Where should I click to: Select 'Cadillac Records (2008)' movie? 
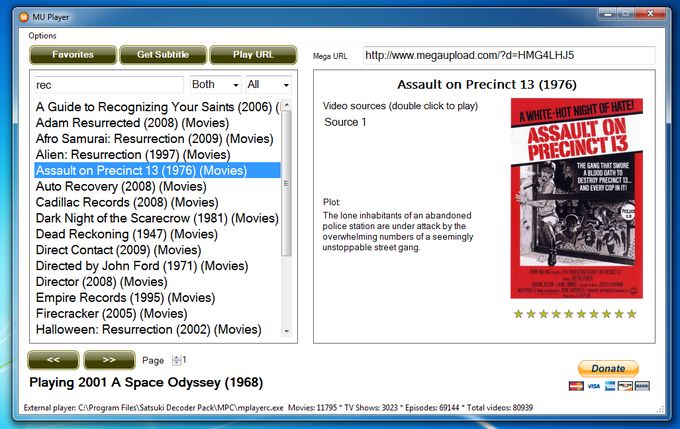tap(158, 202)
